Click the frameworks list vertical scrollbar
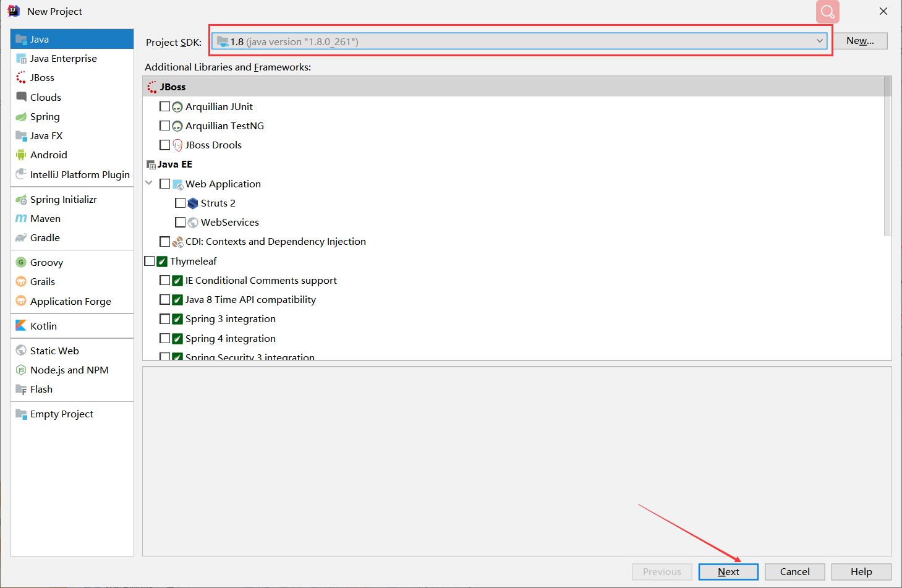This screenshot has width=902, height=588. pyautogui.click(x=887, y=157)
